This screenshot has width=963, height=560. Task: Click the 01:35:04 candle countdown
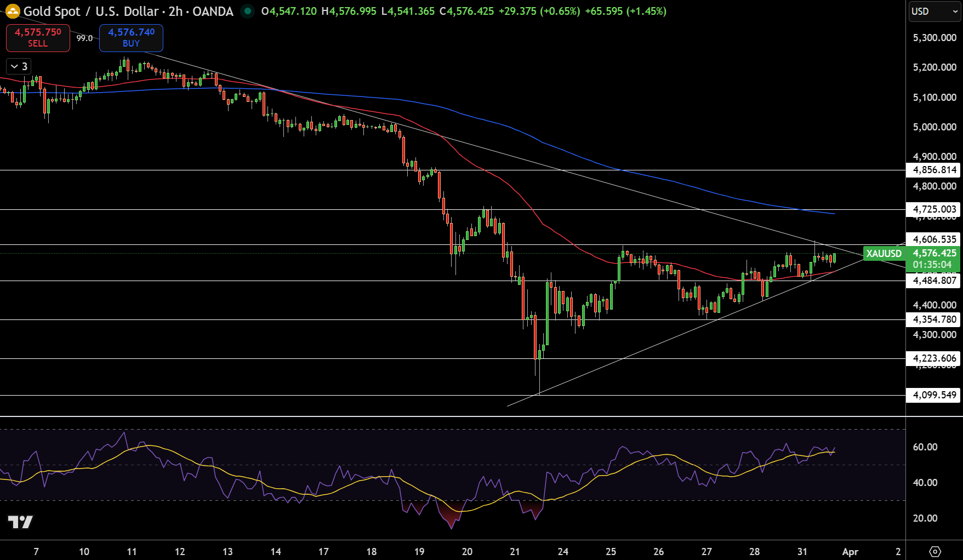click(x=932, y=265)
